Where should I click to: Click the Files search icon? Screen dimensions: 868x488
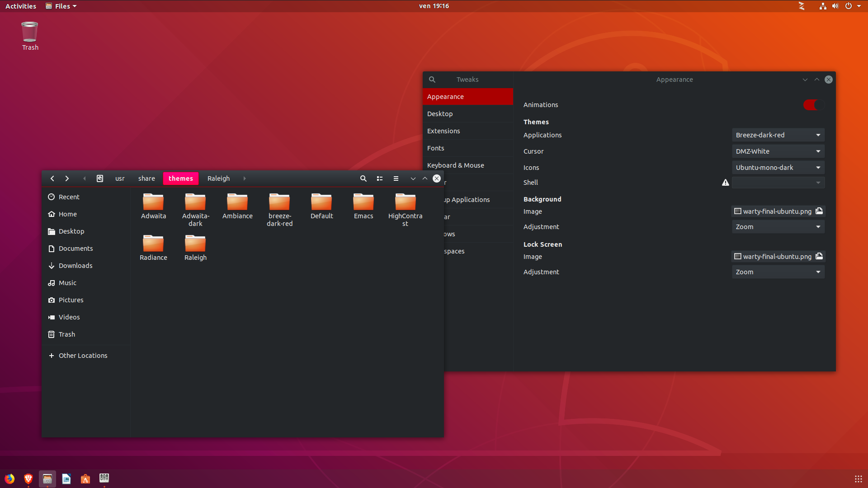363,178
